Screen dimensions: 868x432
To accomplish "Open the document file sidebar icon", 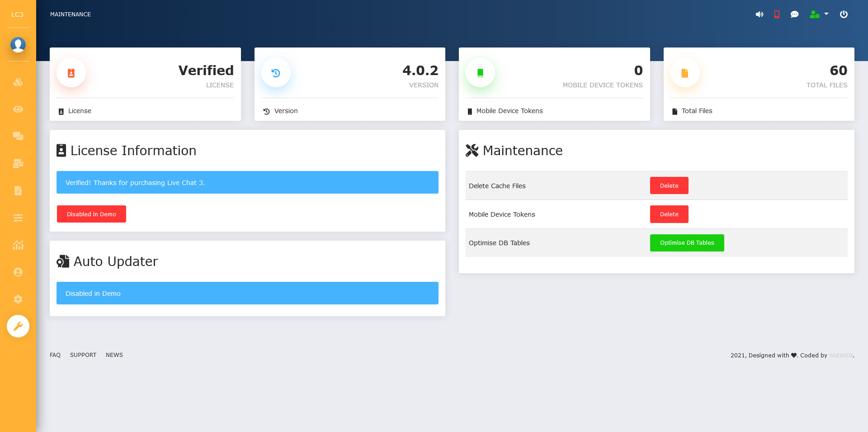I will click(x=18, y=190).
